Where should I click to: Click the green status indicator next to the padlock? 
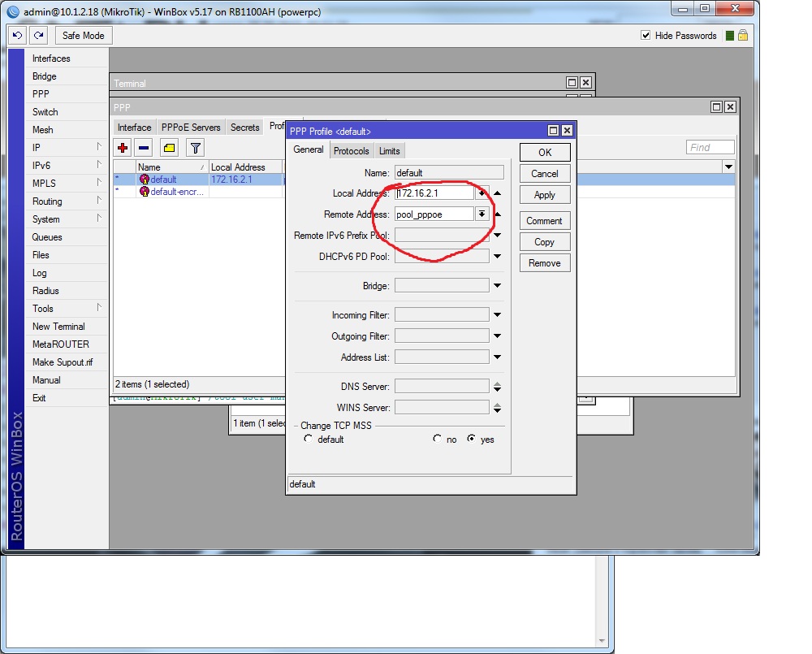click(x=730, y=35)
